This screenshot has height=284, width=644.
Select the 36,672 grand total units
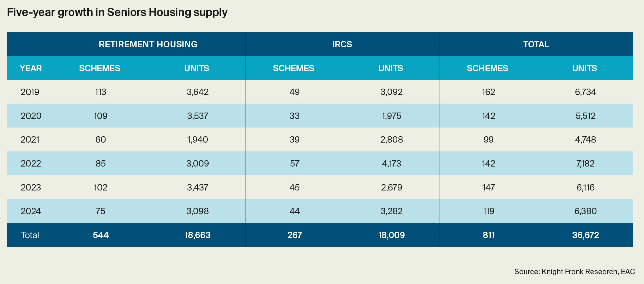[x=585, y=235]
